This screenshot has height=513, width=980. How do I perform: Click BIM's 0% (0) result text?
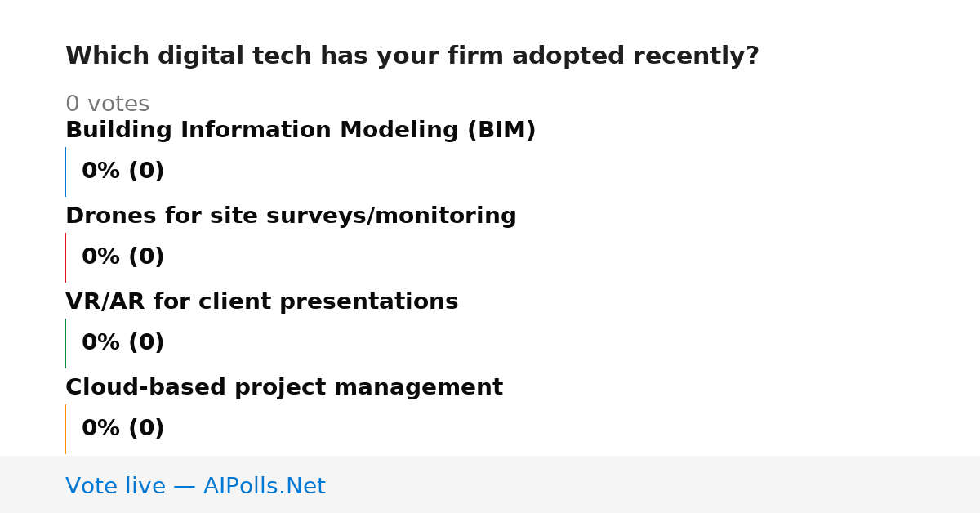[122, 172]
